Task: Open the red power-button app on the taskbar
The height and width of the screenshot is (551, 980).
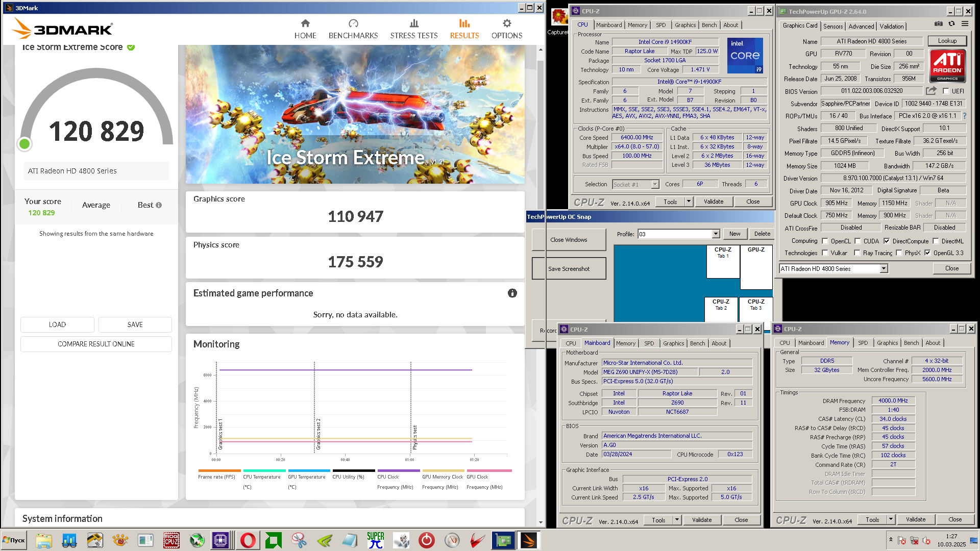Action: click(x=427, y=540)
